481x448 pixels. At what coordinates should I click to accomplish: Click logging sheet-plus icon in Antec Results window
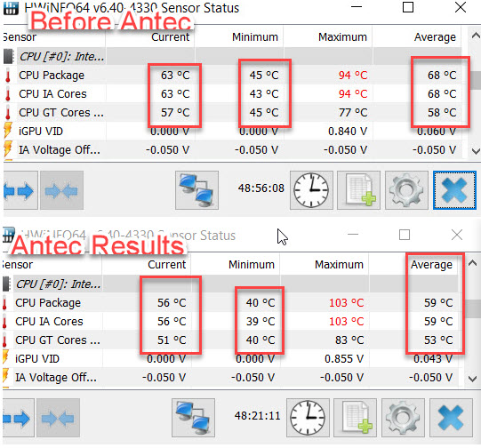click(355, 418)
